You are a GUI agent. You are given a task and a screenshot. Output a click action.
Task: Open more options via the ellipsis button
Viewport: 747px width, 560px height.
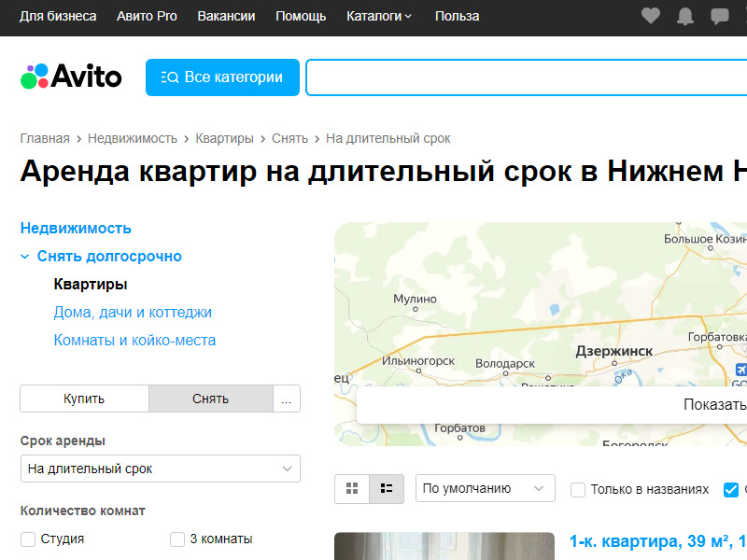click(x=287, y=399)
